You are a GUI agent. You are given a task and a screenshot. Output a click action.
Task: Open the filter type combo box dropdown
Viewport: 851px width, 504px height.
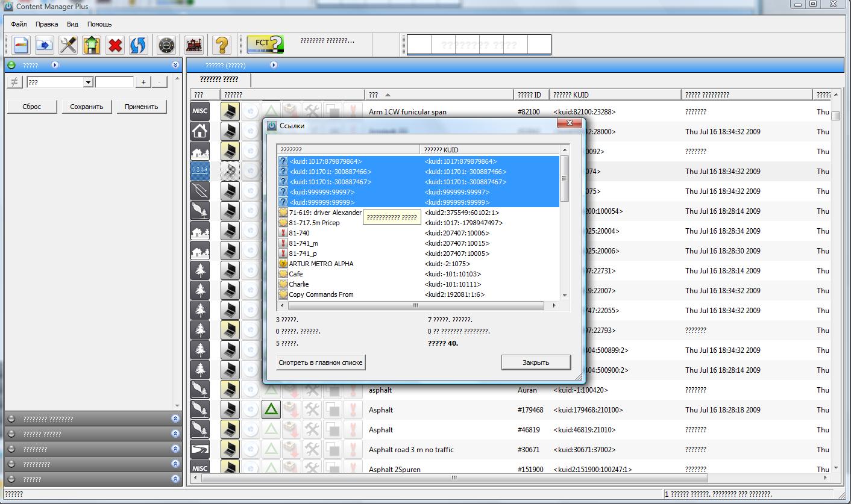click(x=88, y=82)
